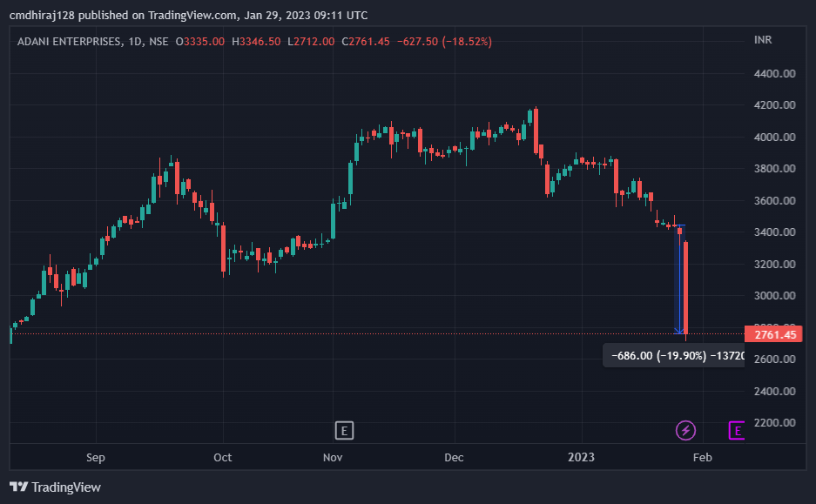Open the purple lightning event marker
816x504 pixels.
tap(685, 431)
